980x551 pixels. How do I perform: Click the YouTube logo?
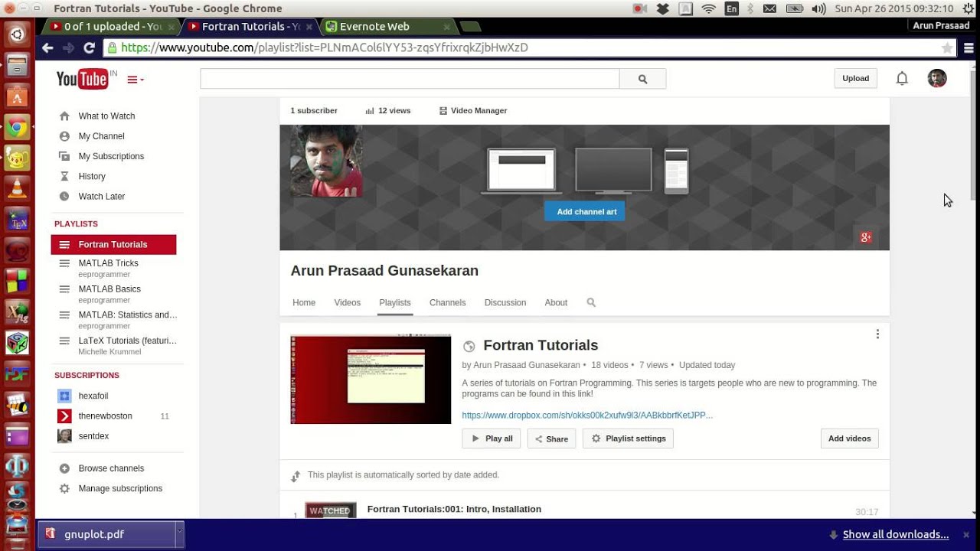82,79
